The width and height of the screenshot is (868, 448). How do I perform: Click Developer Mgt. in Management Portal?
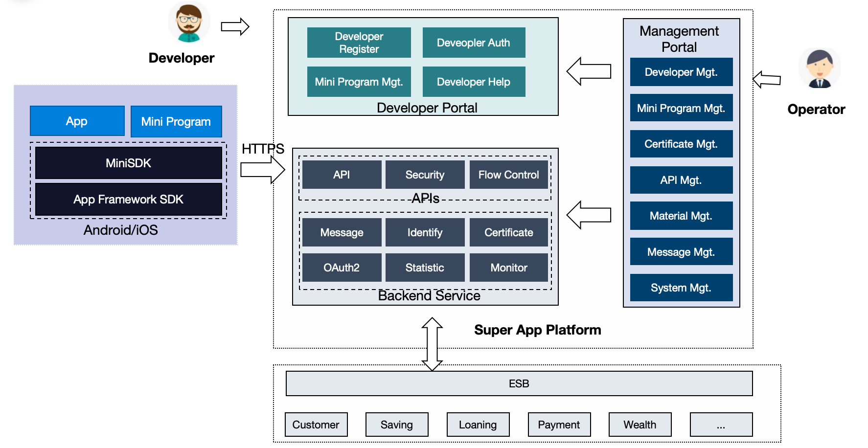tap(681, 72)
